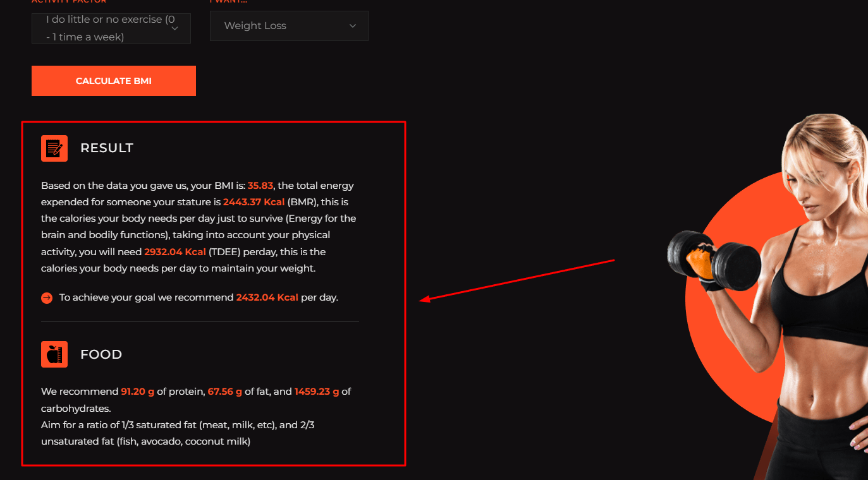The width and height of the screenshot is (868, 480).
Task: Click the FOOD heading text
Action: 101,354
